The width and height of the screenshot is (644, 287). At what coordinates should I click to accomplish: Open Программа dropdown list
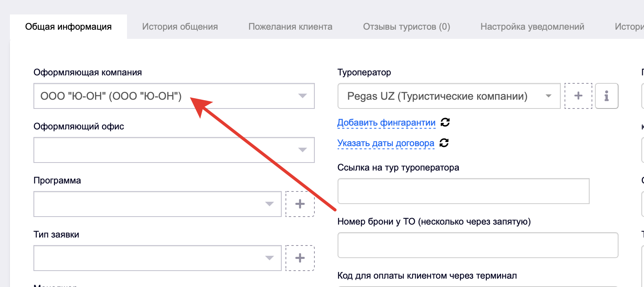[x=157, y=204]
